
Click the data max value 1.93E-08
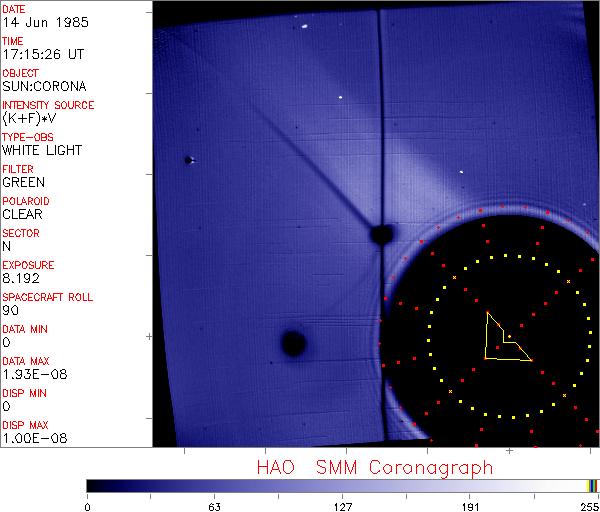[x=31, y=374]
